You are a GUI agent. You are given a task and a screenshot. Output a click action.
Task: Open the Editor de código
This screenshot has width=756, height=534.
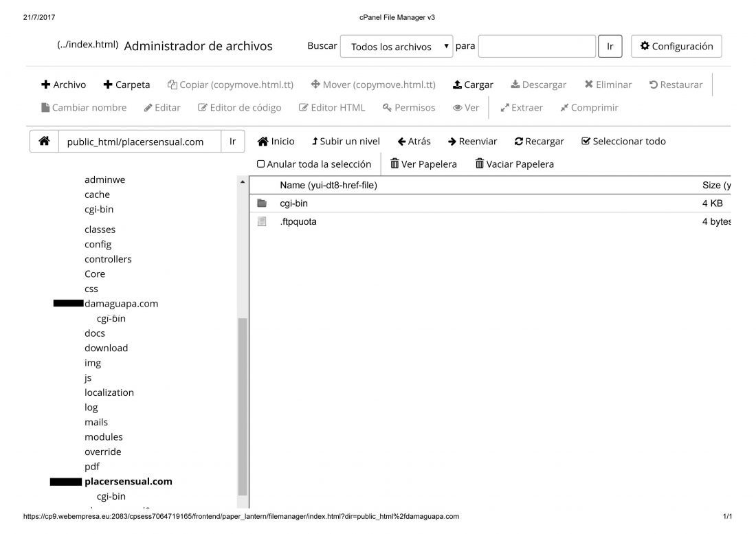[x=239, y=107]
